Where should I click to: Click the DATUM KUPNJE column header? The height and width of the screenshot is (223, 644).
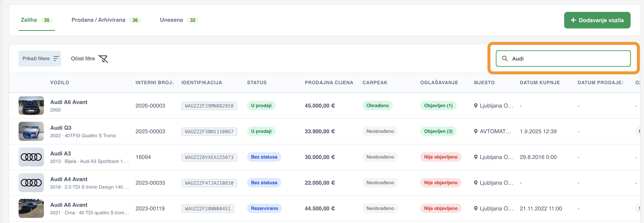(540, 82)
